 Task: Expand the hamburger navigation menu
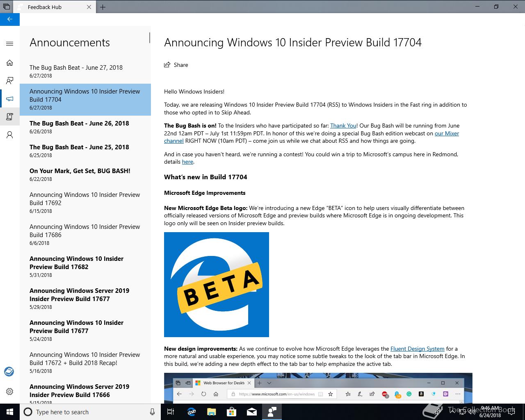click(10, 44)
